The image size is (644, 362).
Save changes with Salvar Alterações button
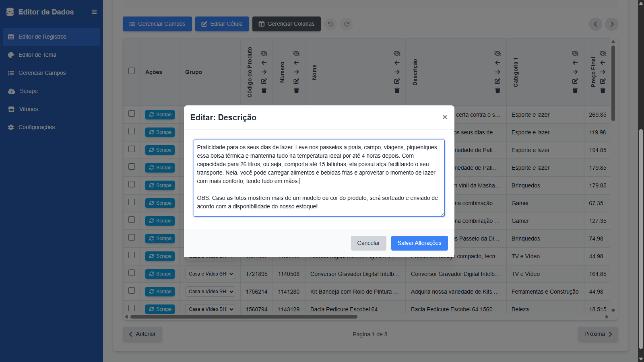[x=419, y=243]
